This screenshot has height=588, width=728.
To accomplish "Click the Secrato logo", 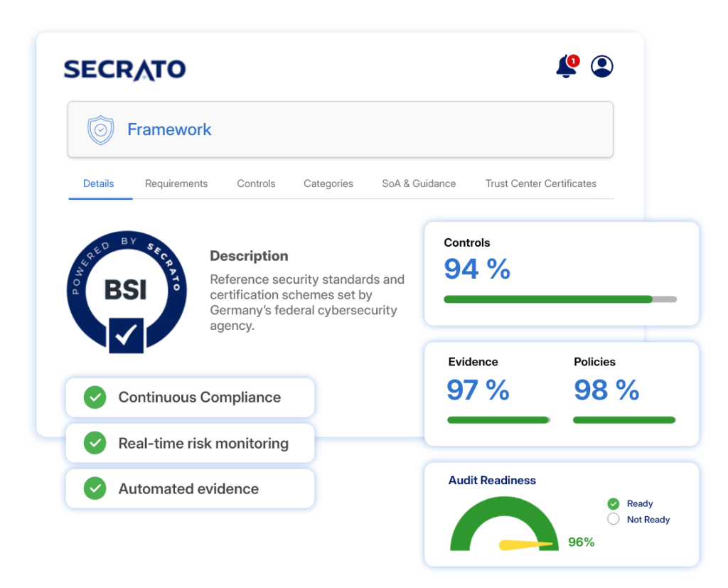I will click(124, 70).
